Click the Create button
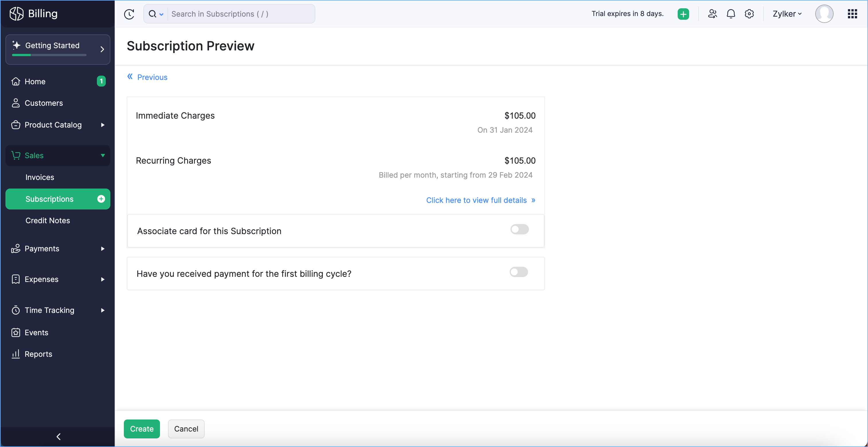868x447 pixels. pos(142,428)
